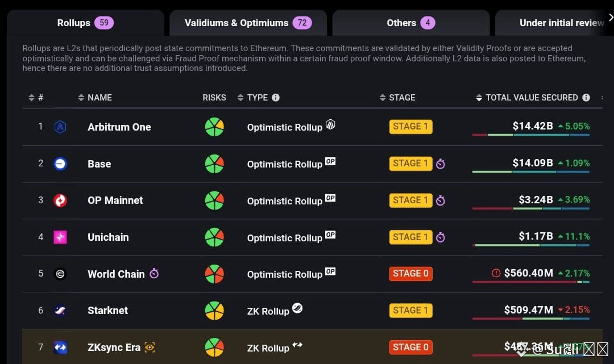This screenshot has width=614, height=364.
Task: Click the countdown timer icon beside World Chain
Action: pyautogui.click(x=154, y=273)
